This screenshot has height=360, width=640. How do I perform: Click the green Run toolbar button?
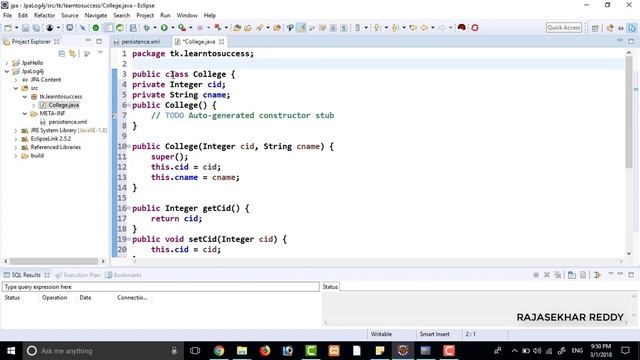coord(164,28)
